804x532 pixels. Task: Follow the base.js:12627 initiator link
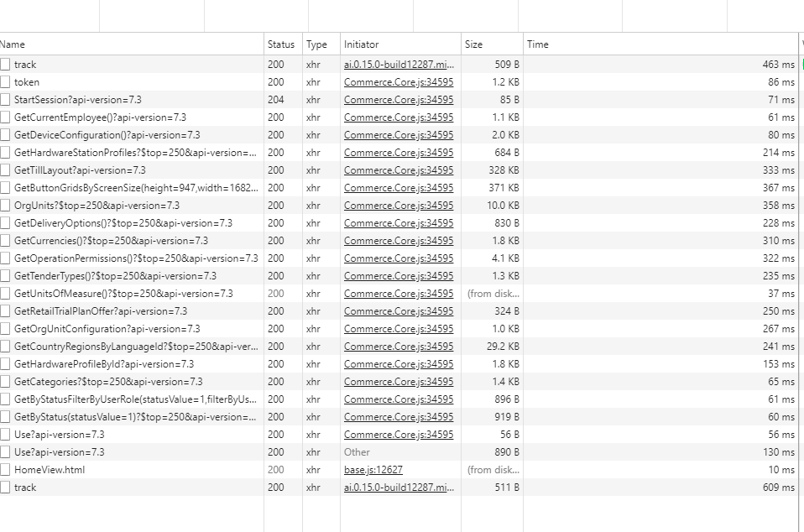(373, 469)
